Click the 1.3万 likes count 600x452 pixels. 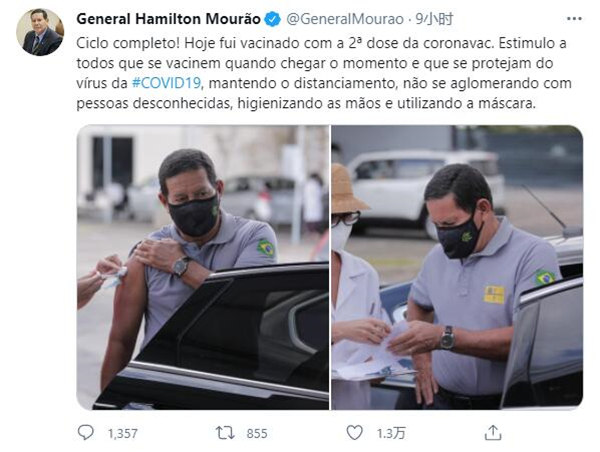(391, 433)
